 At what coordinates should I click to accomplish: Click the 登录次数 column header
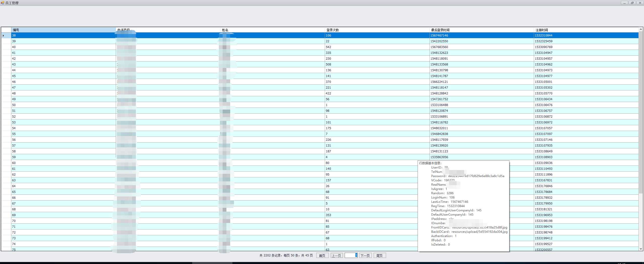(x=377, y=30)
